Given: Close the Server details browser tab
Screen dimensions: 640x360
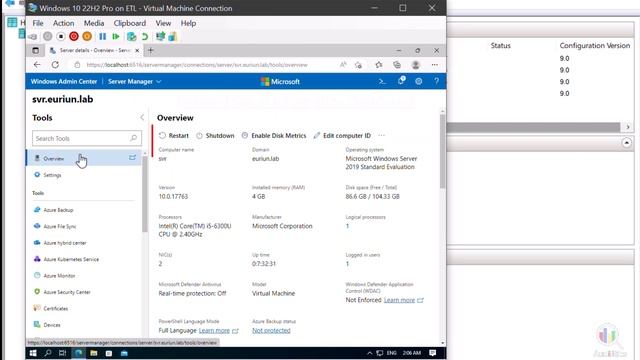Looking at the screenshot, I should tap(137, 50).
